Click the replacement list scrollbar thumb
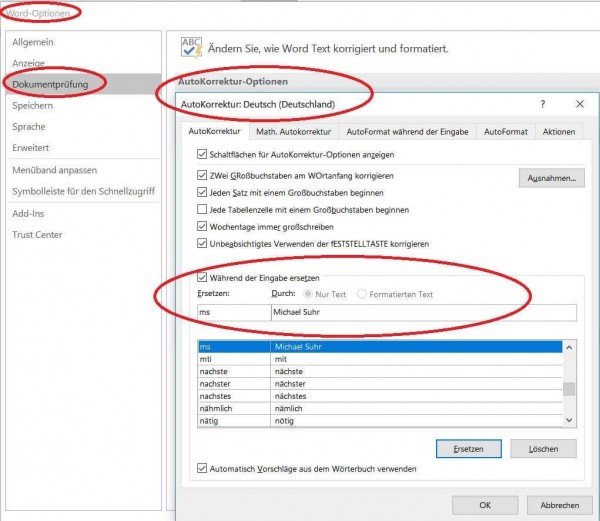 (x=569, y=389)
